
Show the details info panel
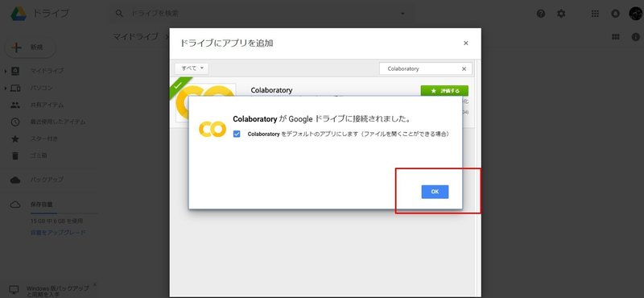(636, 37)
